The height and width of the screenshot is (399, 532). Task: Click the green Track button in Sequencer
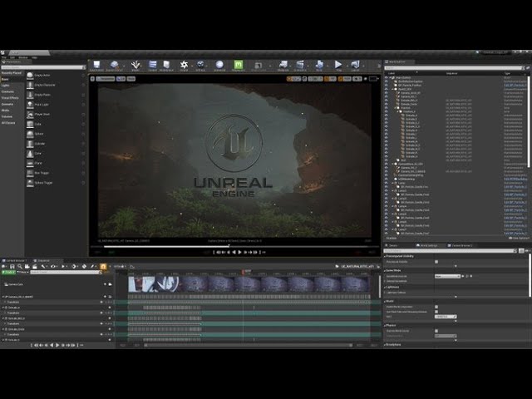click(x=8, y=272)
